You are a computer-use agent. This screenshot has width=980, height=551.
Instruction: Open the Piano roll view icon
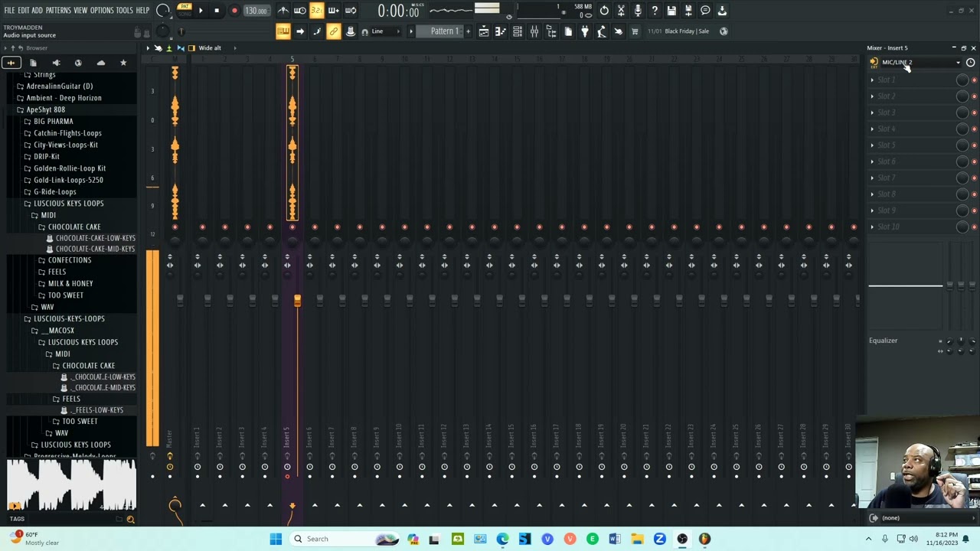(501, 31)
